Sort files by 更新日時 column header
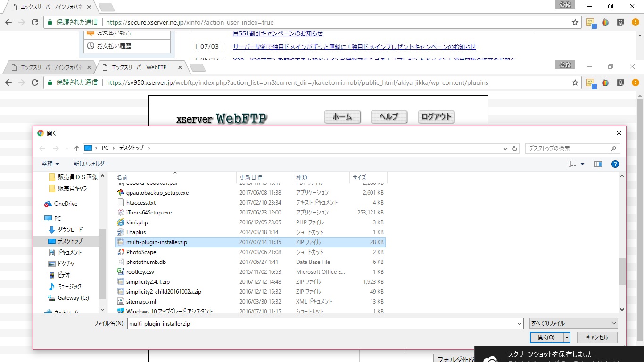644x362 pixels. pyautogui.click(x=264, y=177)
